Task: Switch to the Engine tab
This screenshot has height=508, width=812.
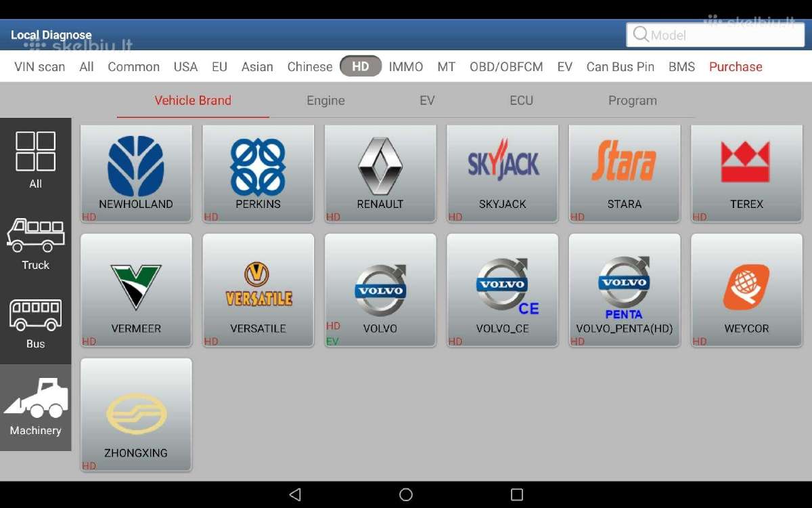Action: coord(325,100)
